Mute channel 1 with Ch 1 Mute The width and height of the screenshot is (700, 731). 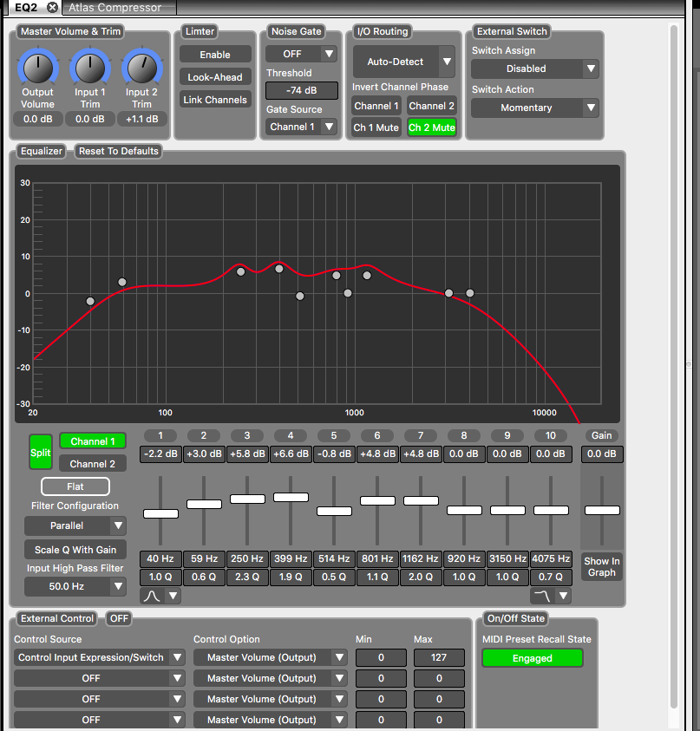tap(376, 127)
